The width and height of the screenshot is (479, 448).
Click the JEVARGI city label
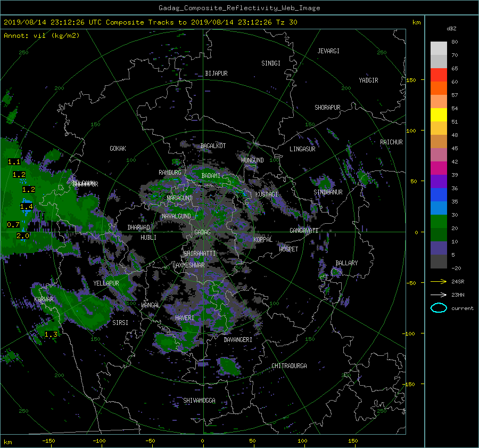[328, 51]
